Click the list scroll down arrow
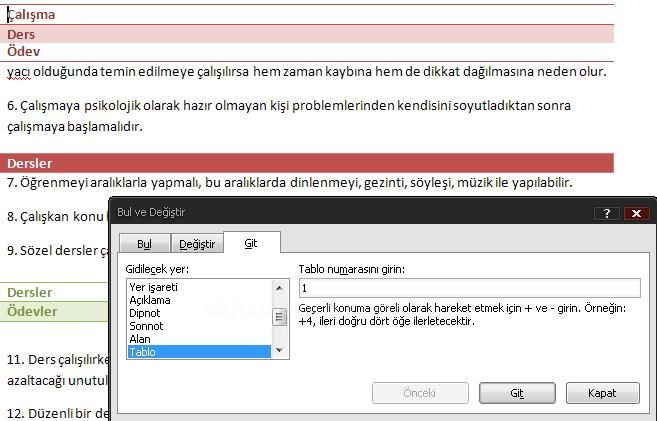657x421 pixels. (279, 350)
